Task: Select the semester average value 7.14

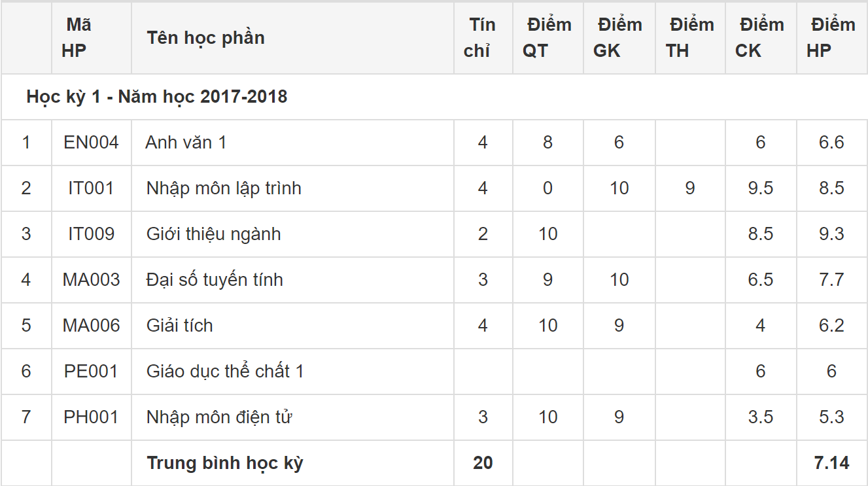Action: [831, 463]
